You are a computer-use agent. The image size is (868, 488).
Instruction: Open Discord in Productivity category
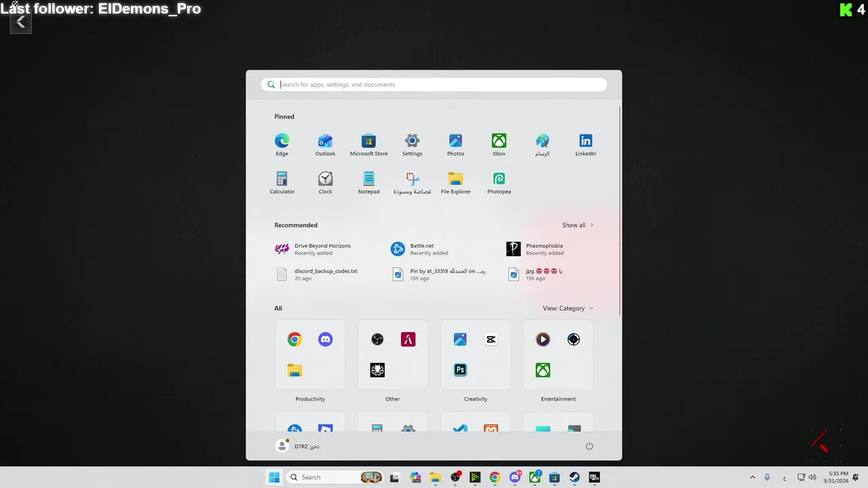point(325,340)
